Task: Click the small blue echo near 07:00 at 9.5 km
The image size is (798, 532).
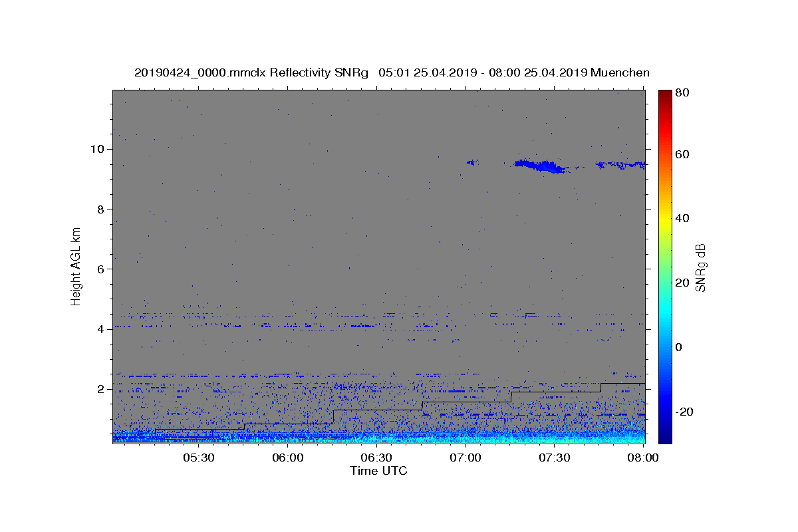Action: pyautogui.click(x=472, y=162)
